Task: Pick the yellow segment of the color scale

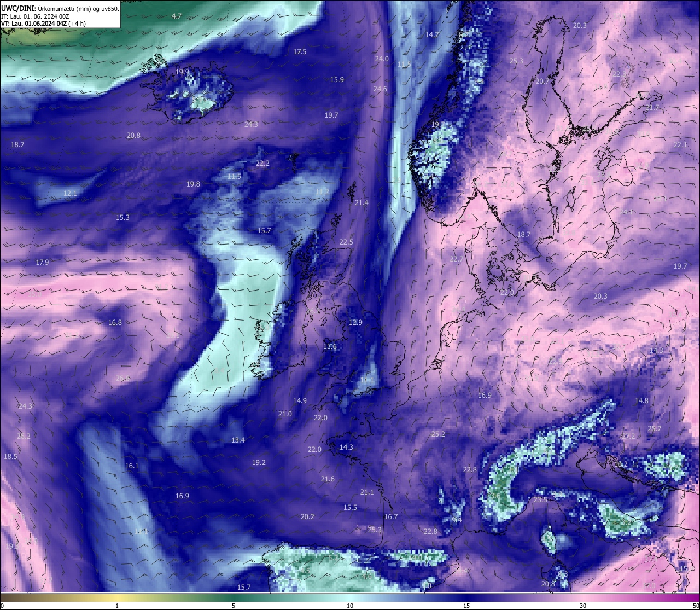Action: pyautogui.click(x=118, y=597)
